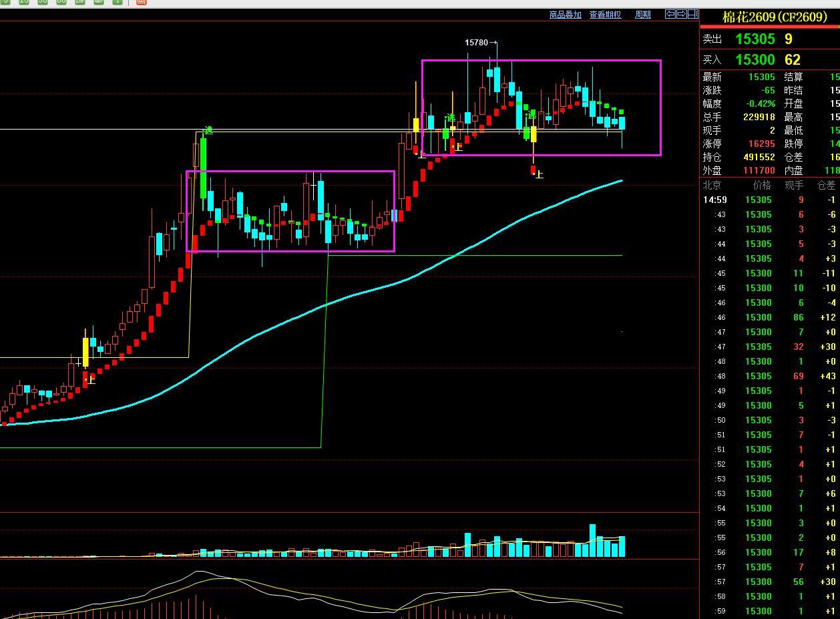Select the 幅度 value -0.42%
The height and width of the screenshot is (619, 840).
point(761,104)
